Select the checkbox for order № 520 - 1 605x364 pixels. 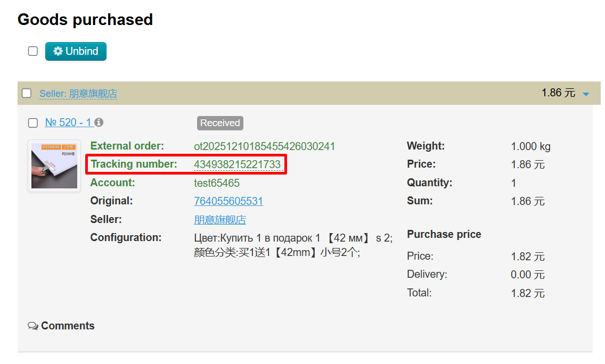tap(33, 123)
